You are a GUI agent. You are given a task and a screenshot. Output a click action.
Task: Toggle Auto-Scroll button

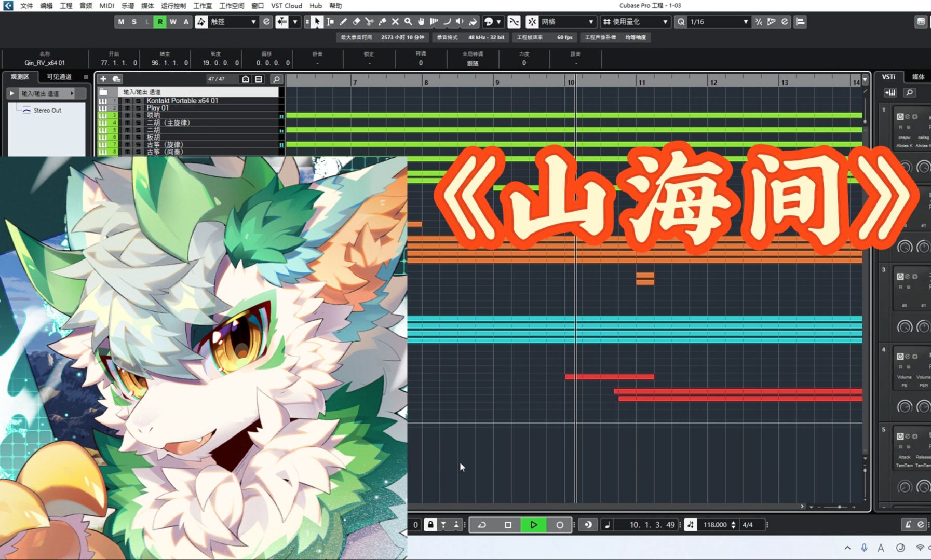point(282,22)
